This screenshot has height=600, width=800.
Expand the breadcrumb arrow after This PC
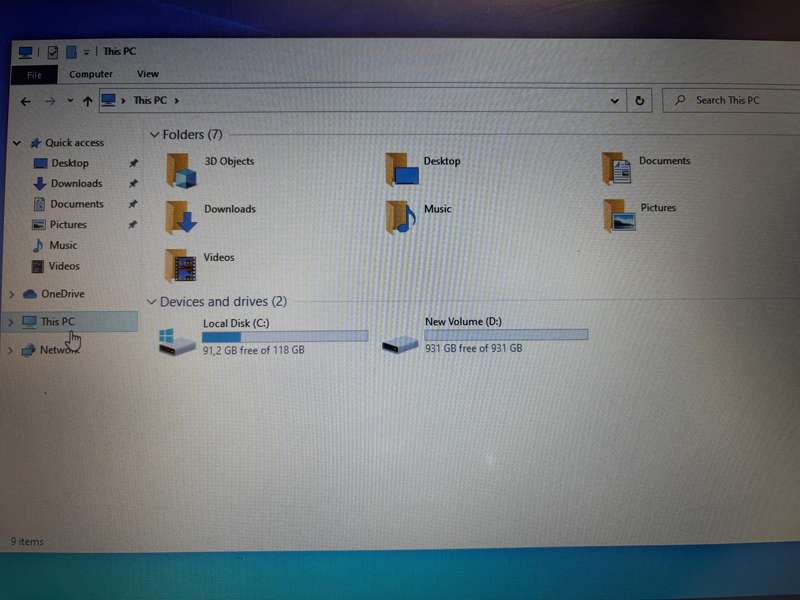[x=177, y=101]
